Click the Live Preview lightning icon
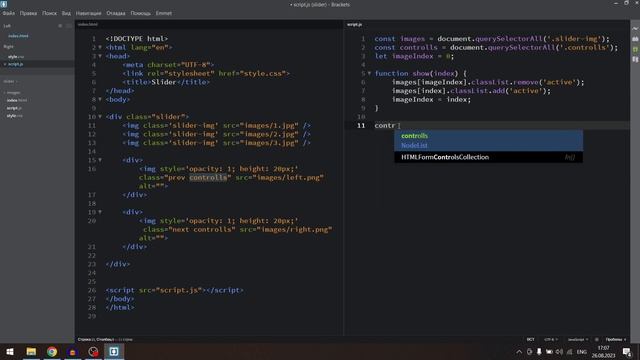The width and height of the screenshot is (640, 360). pos(635,29)
